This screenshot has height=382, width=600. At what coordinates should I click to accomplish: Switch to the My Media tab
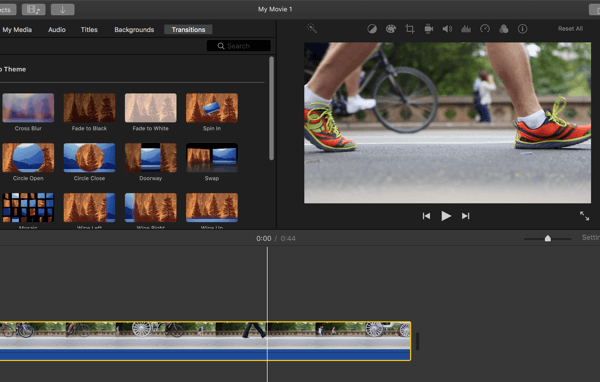click(x=17, y=29)
